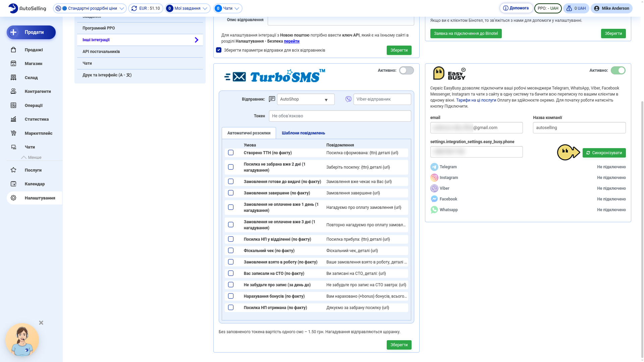Collapse sidebar with Менше

(31, 157)
